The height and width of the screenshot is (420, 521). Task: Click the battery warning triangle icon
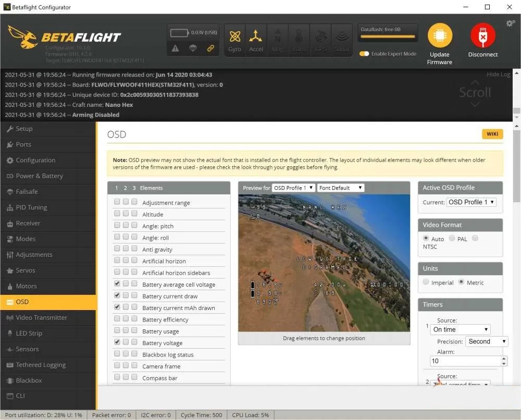(x=175, y=48)
